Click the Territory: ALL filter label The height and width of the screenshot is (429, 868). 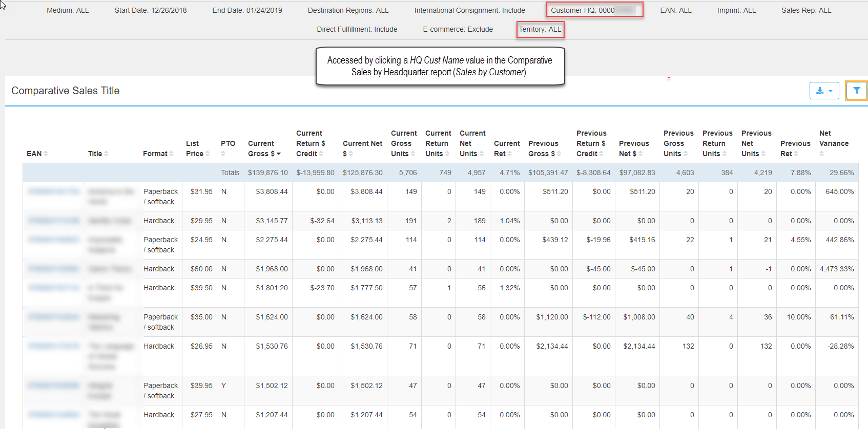(x=540, y=29)
